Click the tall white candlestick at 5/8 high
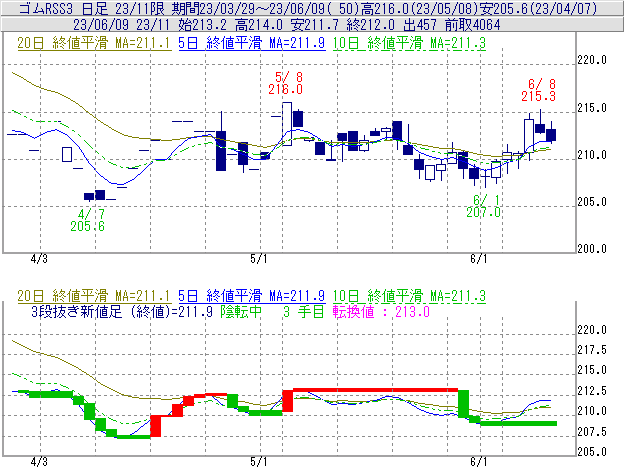The width and height of the screenshot is (624, 475). [287, 124]
